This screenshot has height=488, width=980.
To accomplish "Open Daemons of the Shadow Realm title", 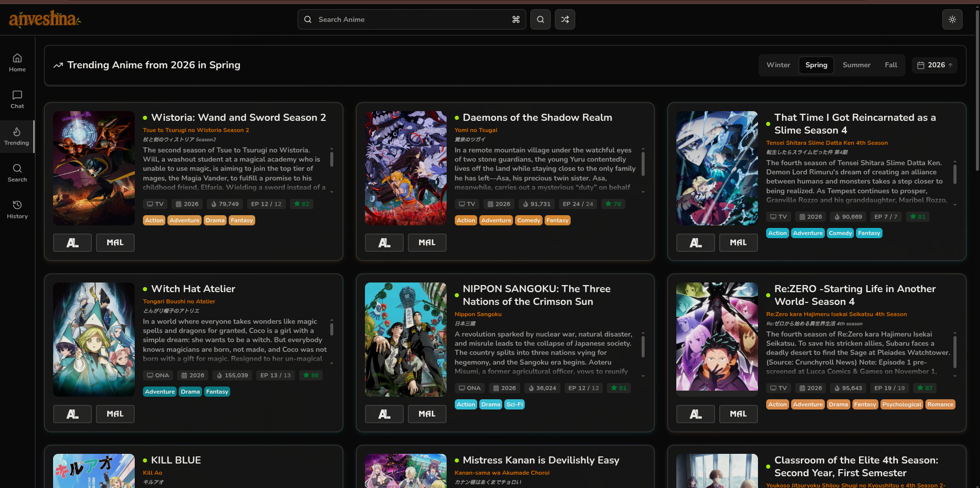I will [537, 117].
